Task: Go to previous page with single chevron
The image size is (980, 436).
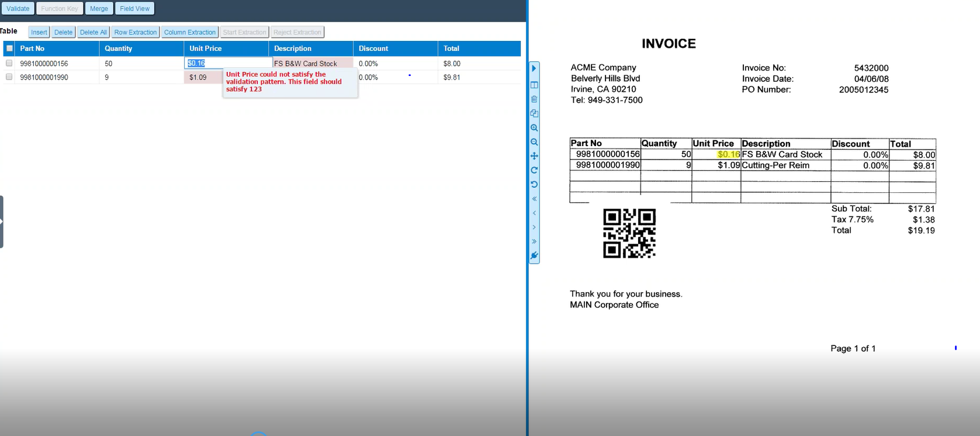Action: (534, 213)
